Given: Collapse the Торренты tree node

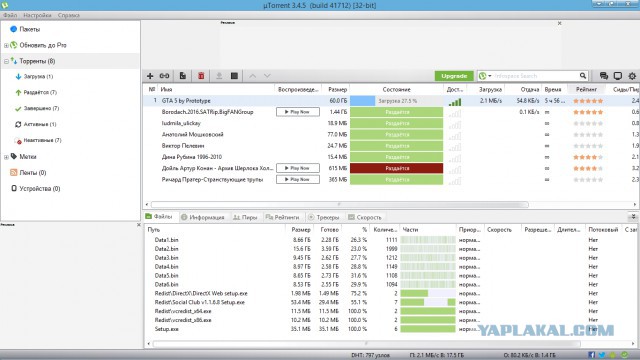Looking at the screenshot, I should coord(6,62).
